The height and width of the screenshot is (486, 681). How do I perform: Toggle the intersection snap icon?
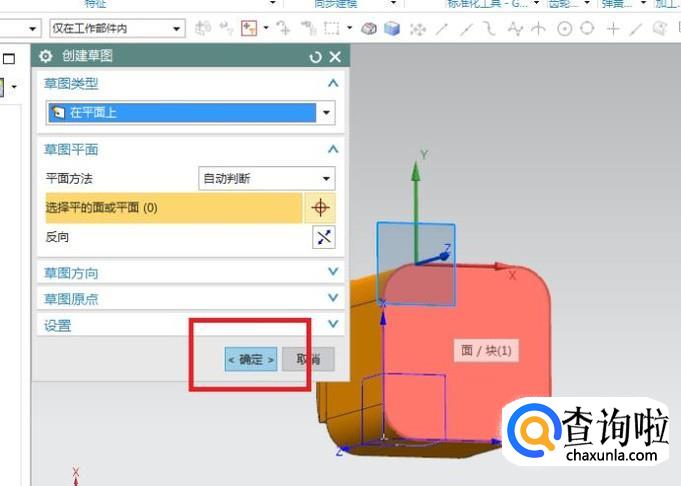[539, 29]
